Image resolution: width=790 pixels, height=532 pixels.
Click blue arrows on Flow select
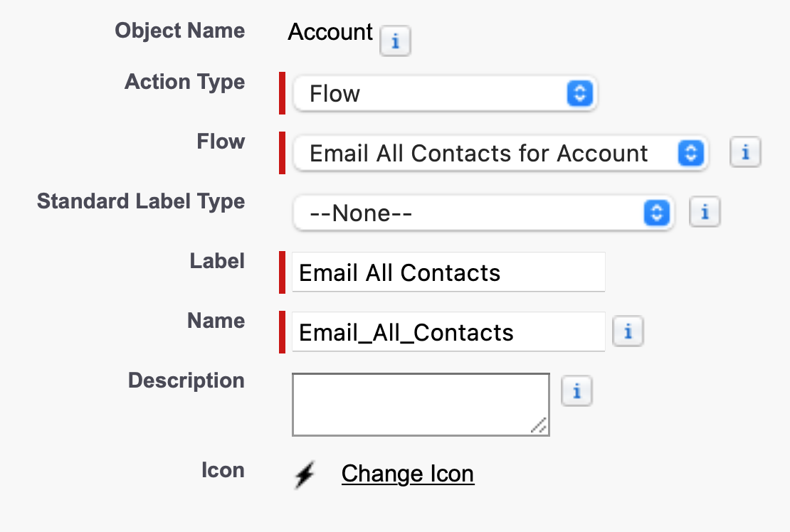691,153
